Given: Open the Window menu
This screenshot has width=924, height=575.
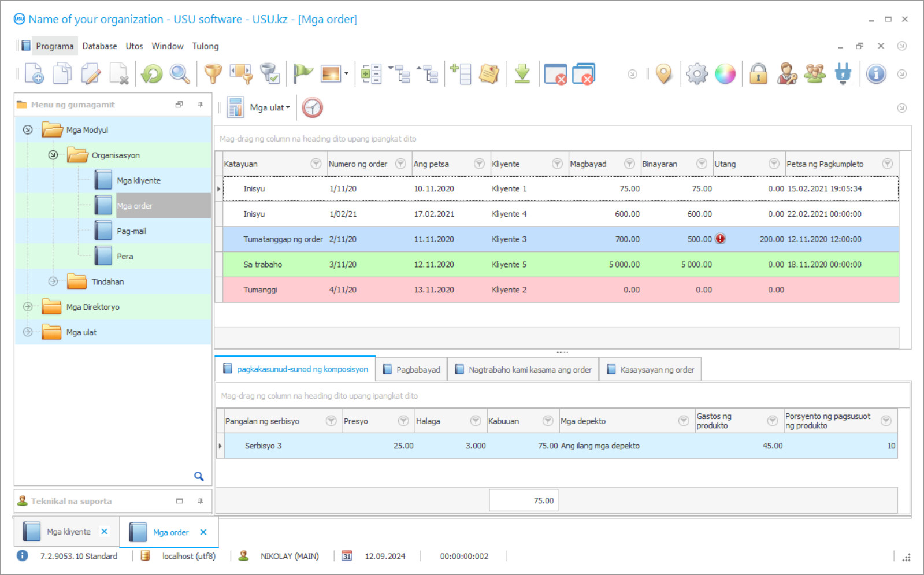Looking at the screenshot, I should pyautogui.click(x=168, y=46).
